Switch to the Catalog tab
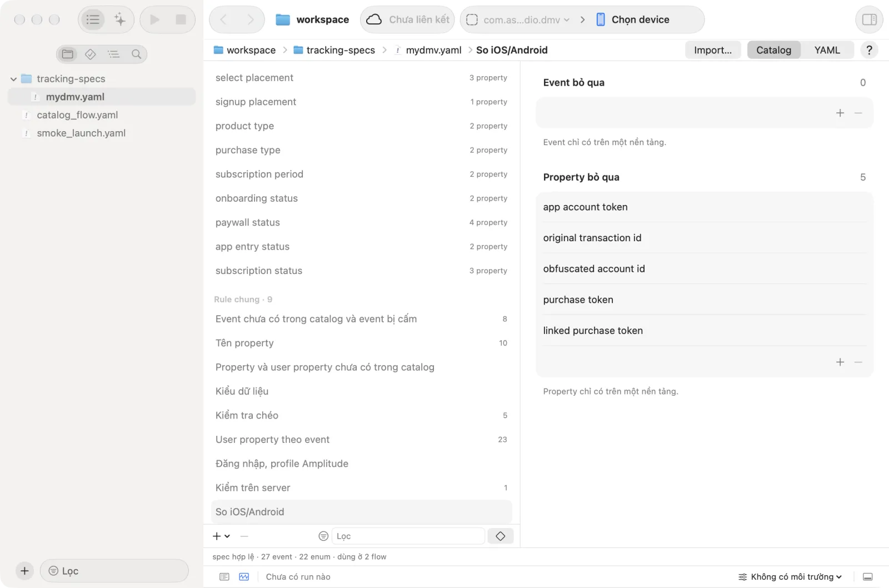This screenshot has height=588, width=889. [773, 50]
